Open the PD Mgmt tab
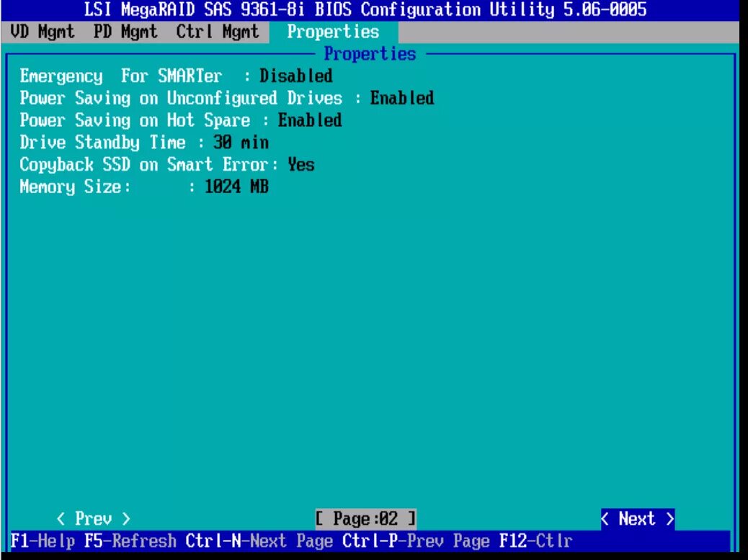The image size is (748, 560). click(x=125, y=32)
